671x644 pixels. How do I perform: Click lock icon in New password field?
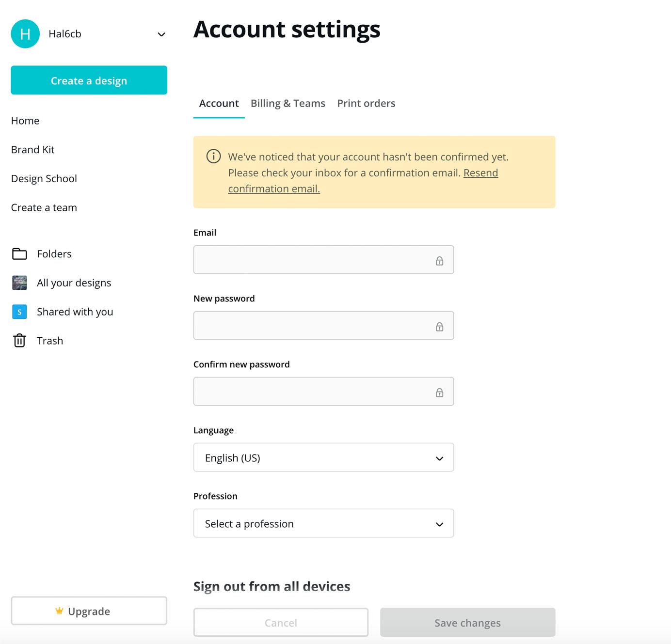[x=439, y=327]
